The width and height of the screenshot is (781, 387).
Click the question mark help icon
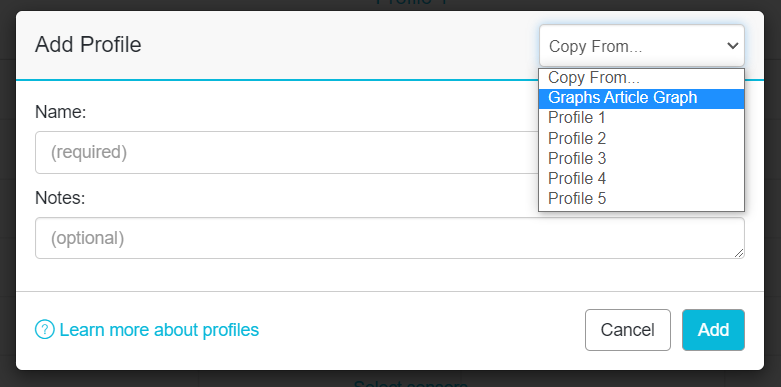pyautogui.click(x=45, y=329)
